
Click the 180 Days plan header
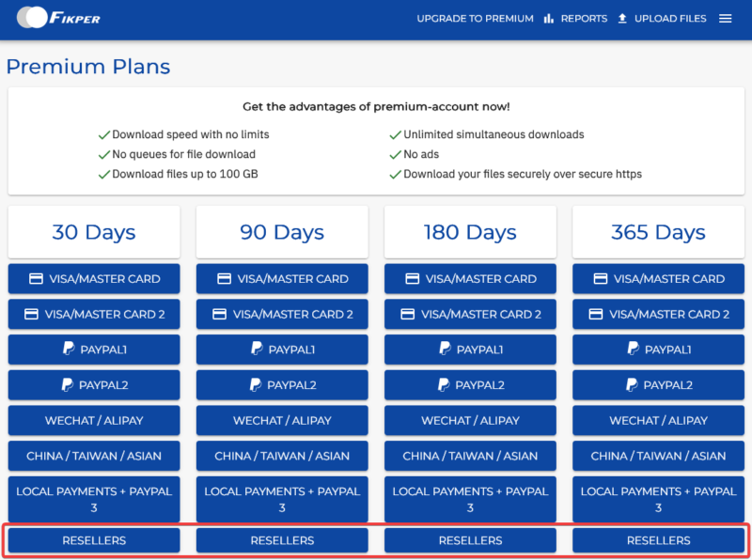pos(470,232)
